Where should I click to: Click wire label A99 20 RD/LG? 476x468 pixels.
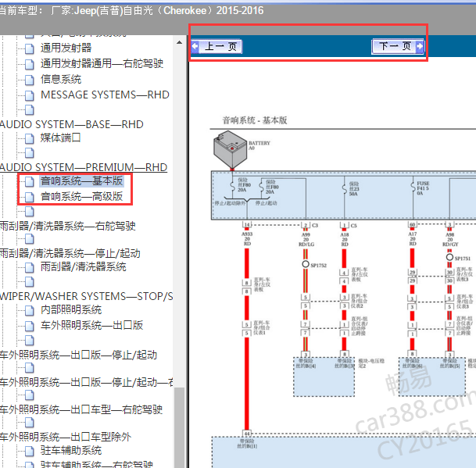coord(306,239)
